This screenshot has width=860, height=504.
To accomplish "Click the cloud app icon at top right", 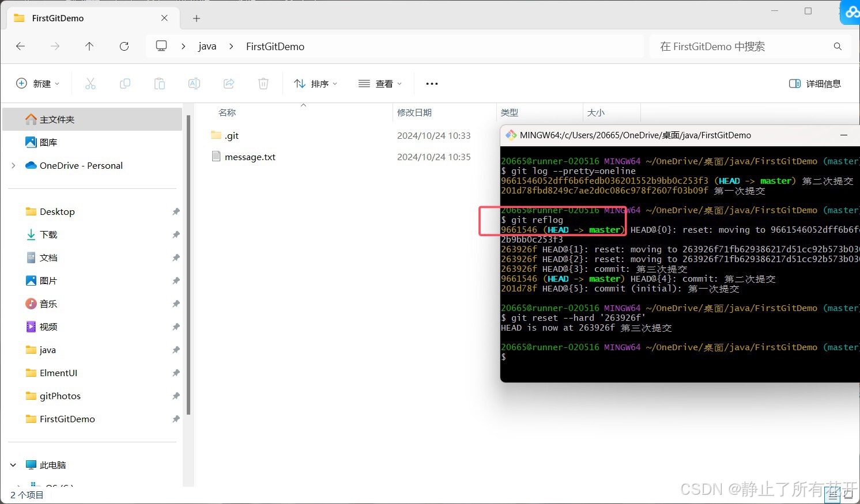I will [851, 12].
